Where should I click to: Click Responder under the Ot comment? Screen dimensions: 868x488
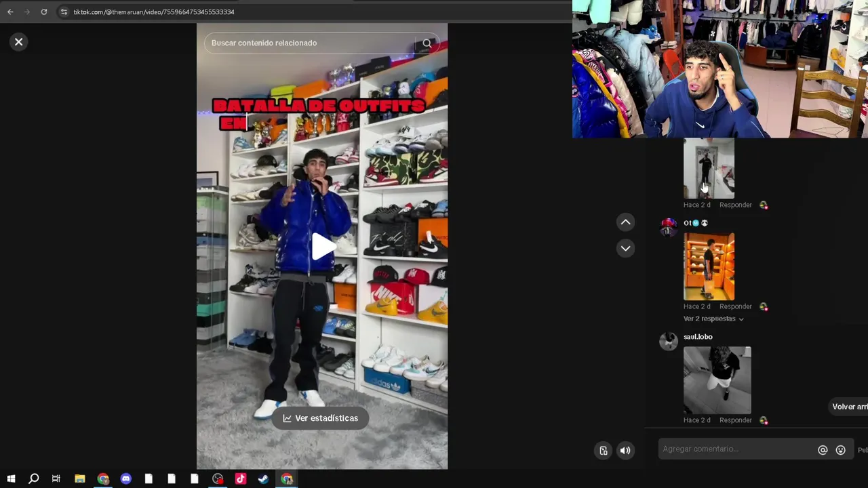click(x=736, y=306)
